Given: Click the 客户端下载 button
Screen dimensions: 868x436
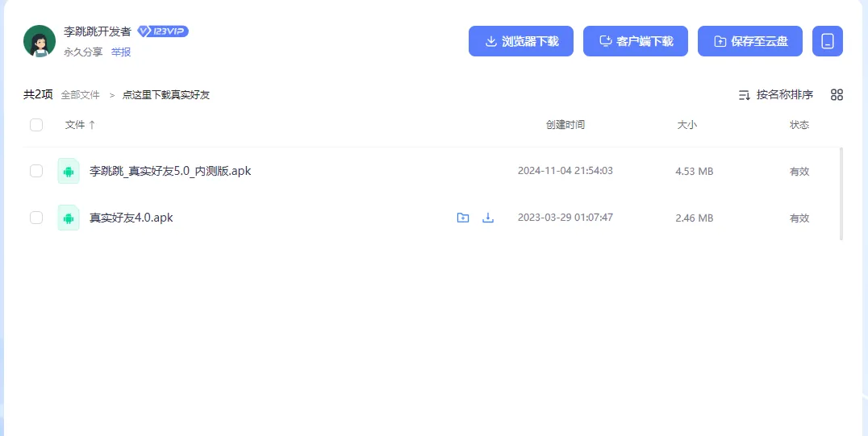Looking at the screenshot, I should [636, 41].
